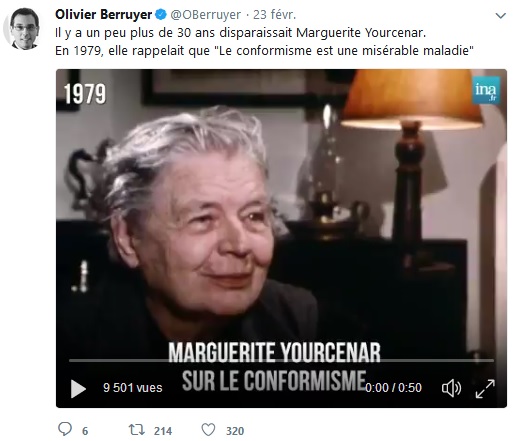View the 320 likes count
Screen dimensions: 516x441
235,431
